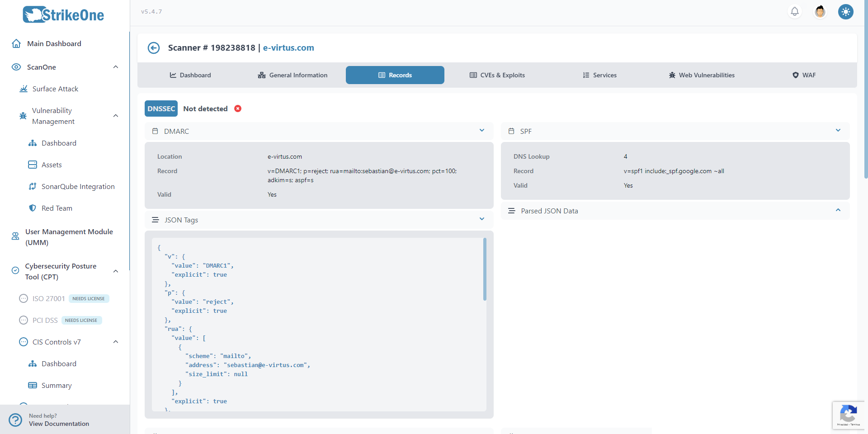Open the notifications bell
The image size is (868, 434).
click(x=794, y=11)
